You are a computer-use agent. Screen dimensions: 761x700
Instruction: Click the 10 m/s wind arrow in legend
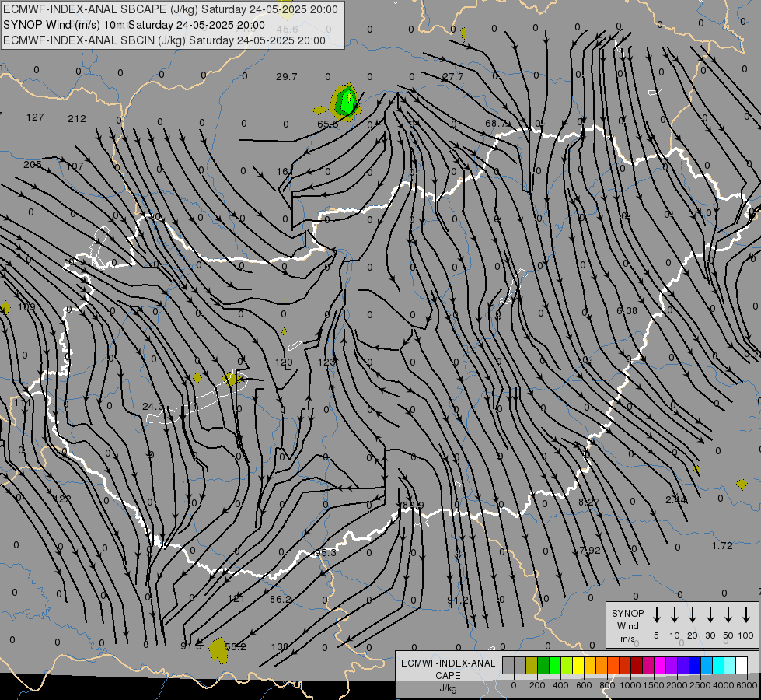[674, 615]
